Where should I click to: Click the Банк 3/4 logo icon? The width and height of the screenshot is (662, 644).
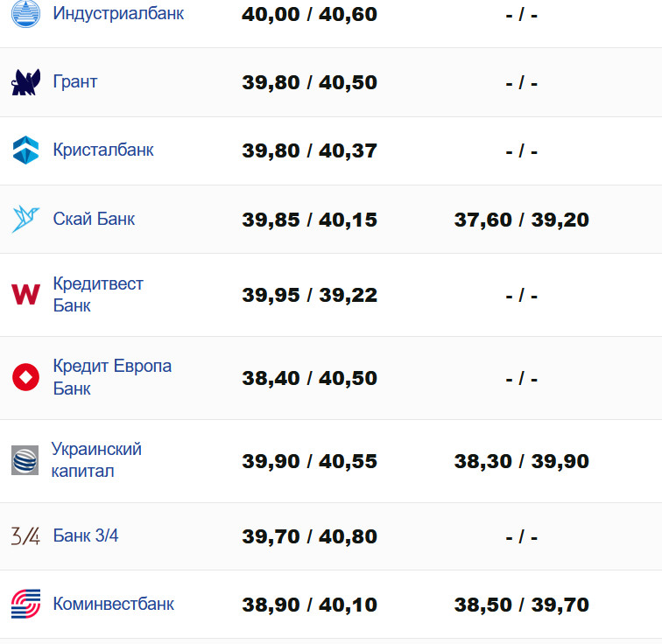(25, 536)
